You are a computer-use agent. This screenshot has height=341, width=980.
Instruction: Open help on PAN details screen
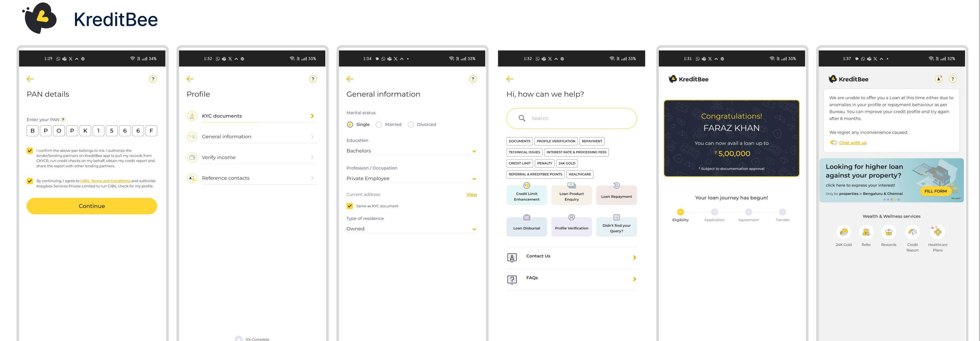pyautogui.click(x=153, y=79)
